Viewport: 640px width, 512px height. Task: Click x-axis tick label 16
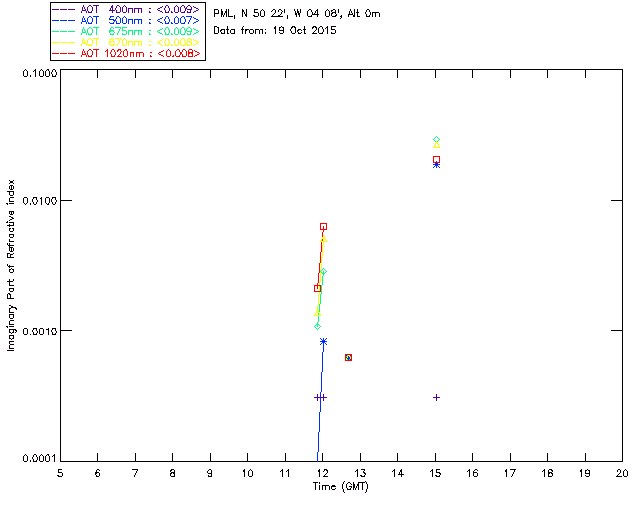click(473, 473)
